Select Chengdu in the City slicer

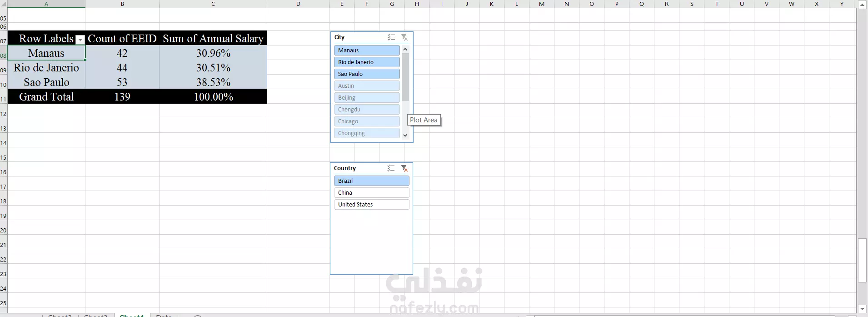point(367,109)
